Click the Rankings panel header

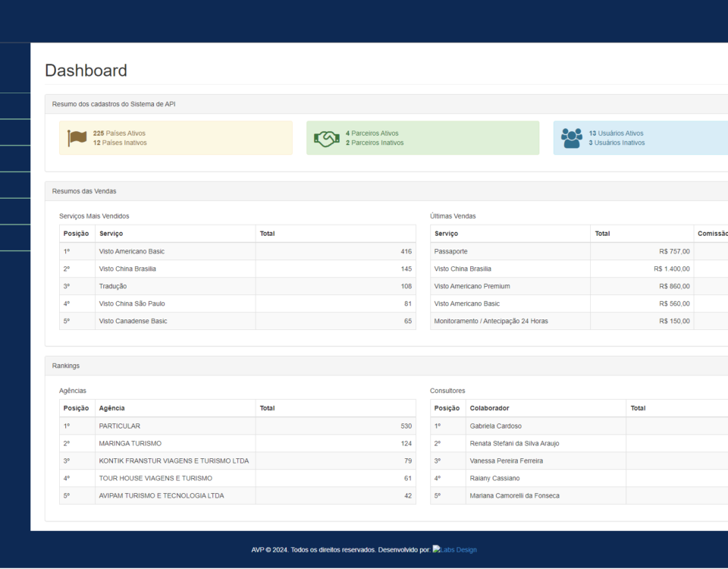click(65, 366)
